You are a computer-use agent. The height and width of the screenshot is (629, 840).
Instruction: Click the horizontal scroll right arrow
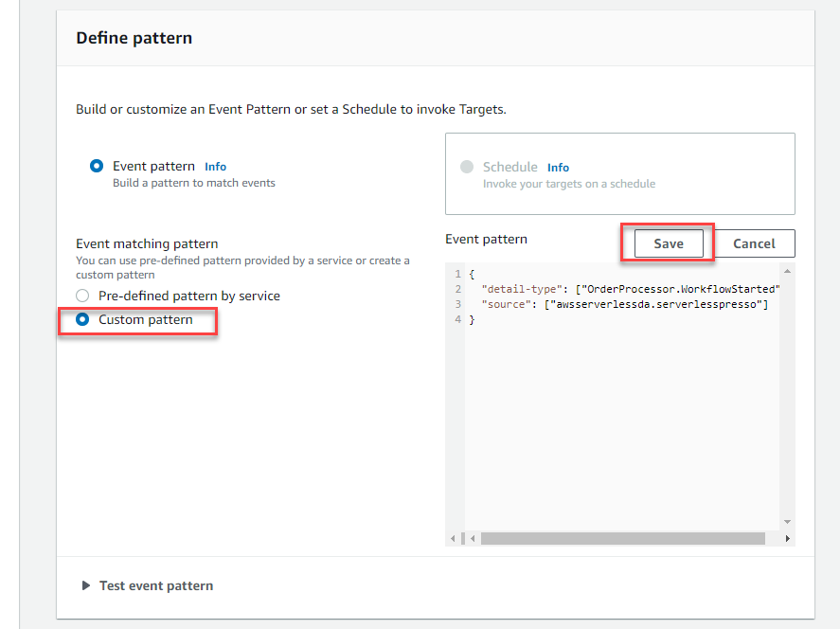pyautogui.click(x=787, y=538)
